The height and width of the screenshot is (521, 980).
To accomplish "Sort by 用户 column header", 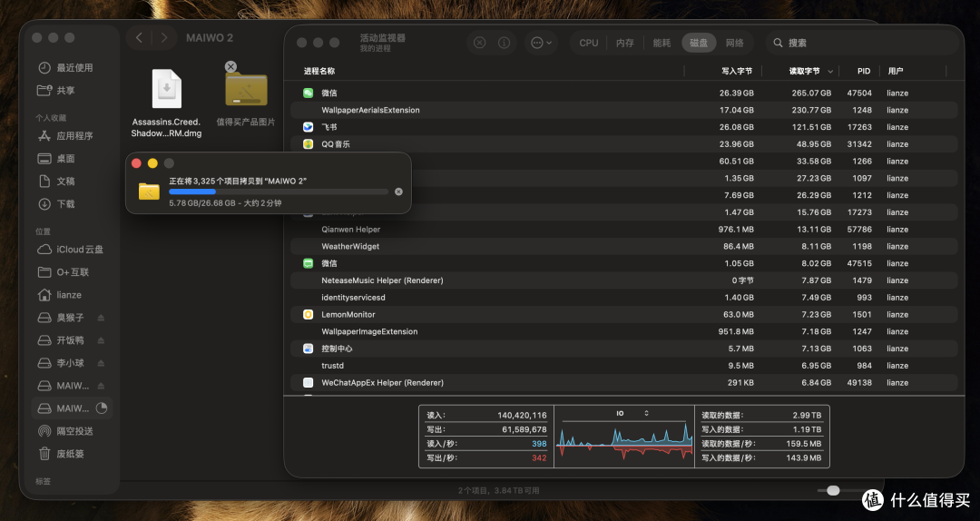I will click(x=896, y=72).
